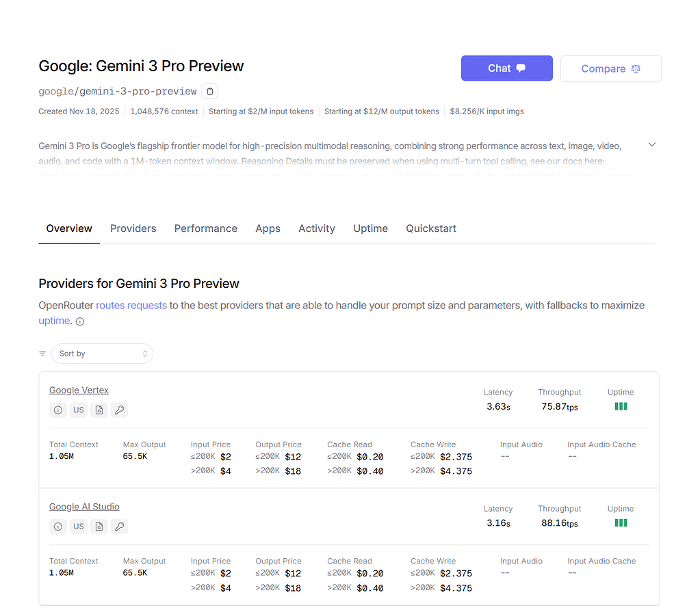Click the Compare button

point(611,68)
